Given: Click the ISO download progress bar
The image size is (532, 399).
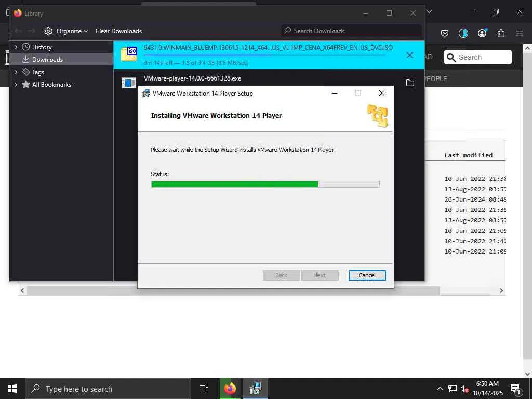Looking at the screenshot, I should click(264, 55).
